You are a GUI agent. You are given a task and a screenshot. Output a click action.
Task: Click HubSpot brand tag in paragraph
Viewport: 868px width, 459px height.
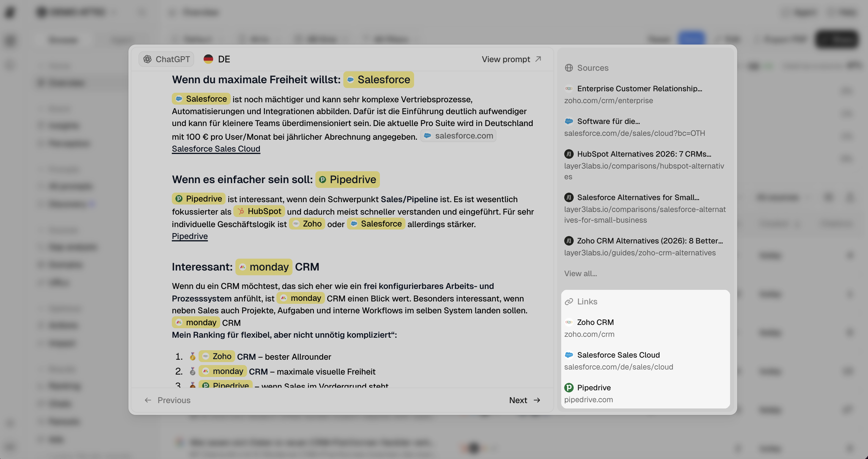coord(259,211)
